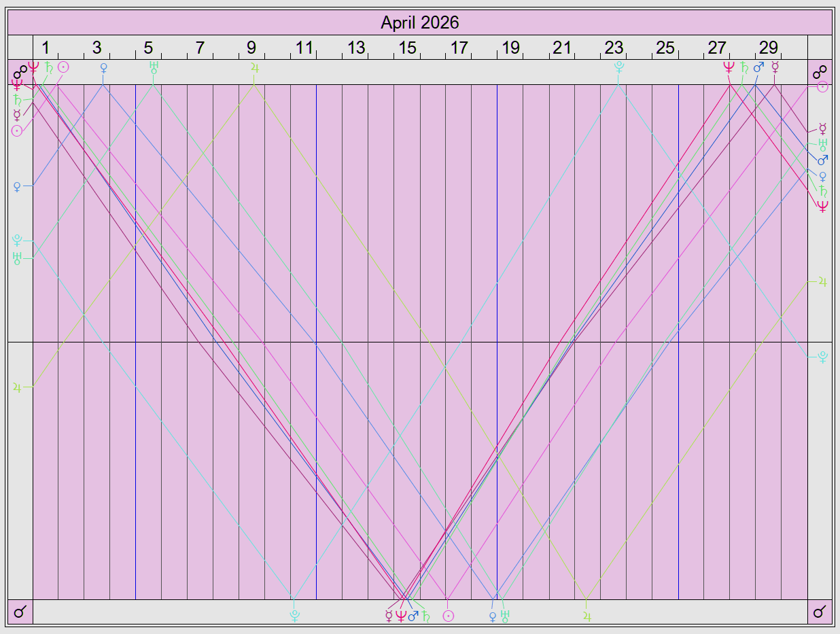Select the Sun glyph in the bottom conjunction row
The image size is (840, 634).
(448, 616)
